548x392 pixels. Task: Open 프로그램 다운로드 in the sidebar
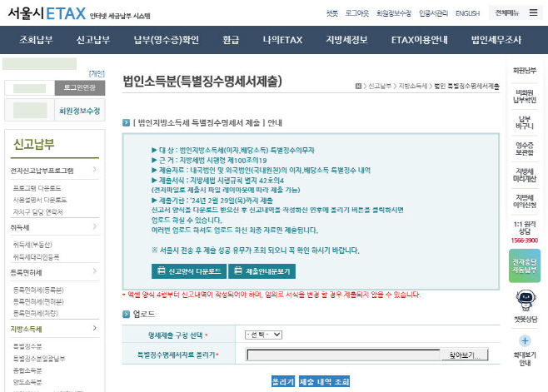coord(37,188)
